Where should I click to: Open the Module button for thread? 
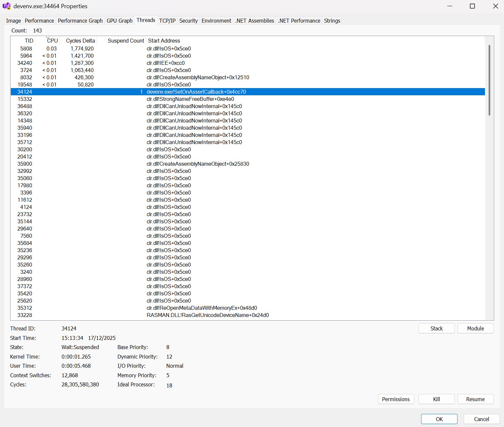(x=475, y=328)
